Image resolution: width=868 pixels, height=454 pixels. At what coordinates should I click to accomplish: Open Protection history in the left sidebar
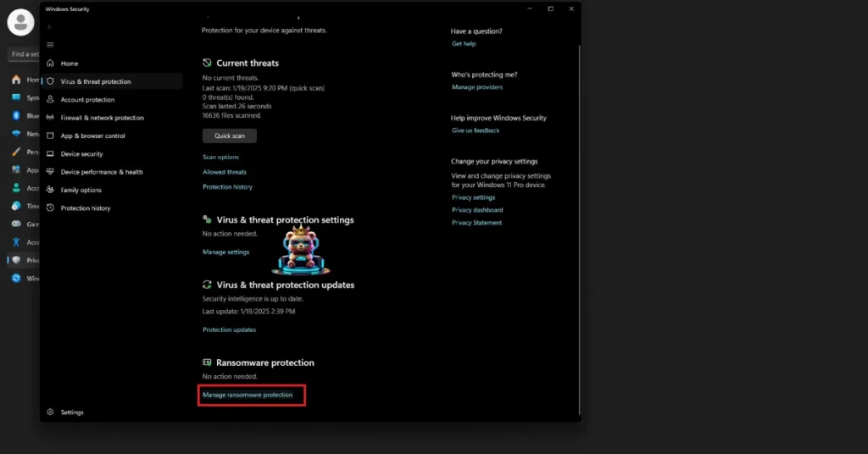click(112, 208)
